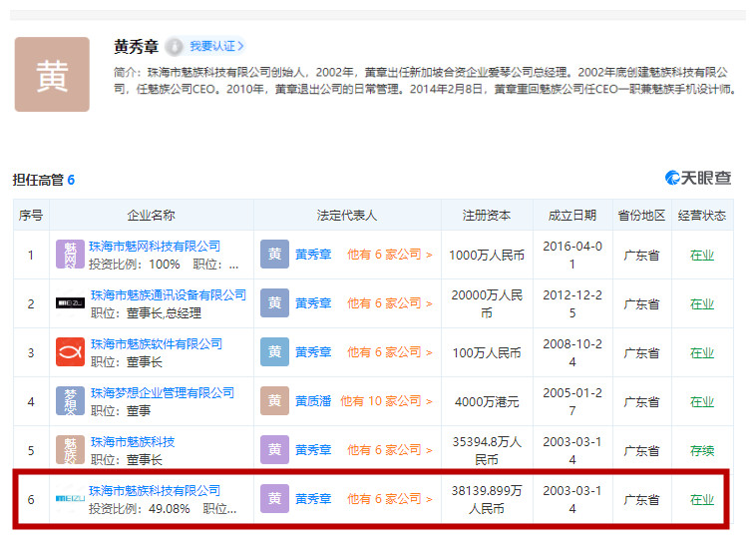Open 黄秀章 representative link in row 2
The height and width of the screenshot is (550, 756).
coord(313,303)
